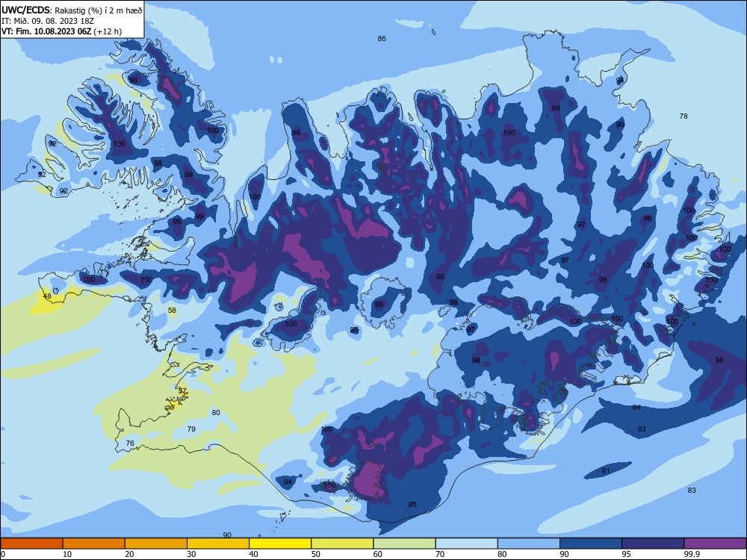Click the dark orange 0–10 legend swatch

(x=31, y=544)
